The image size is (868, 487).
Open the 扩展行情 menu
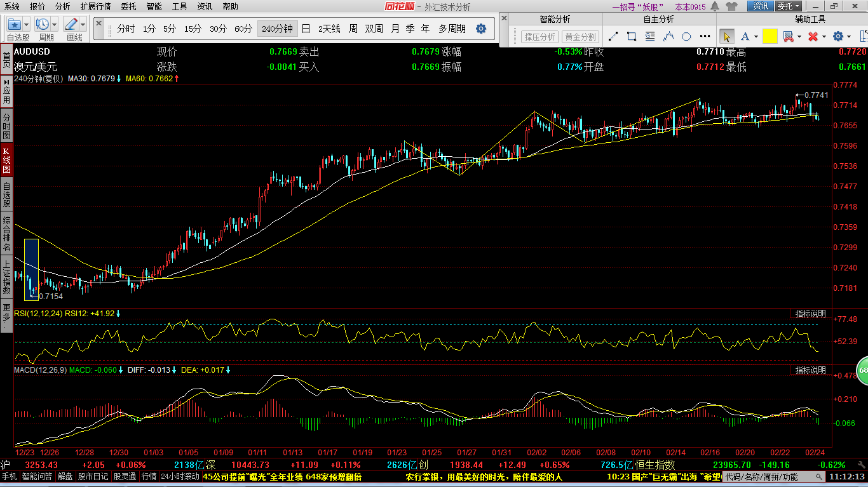(95, 6)
